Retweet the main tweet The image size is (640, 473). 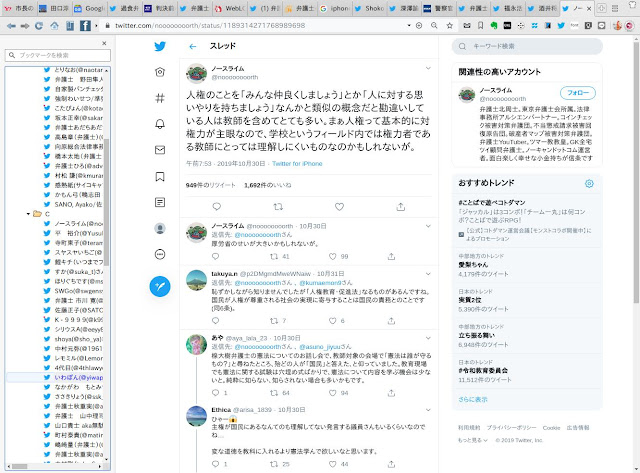278,207
